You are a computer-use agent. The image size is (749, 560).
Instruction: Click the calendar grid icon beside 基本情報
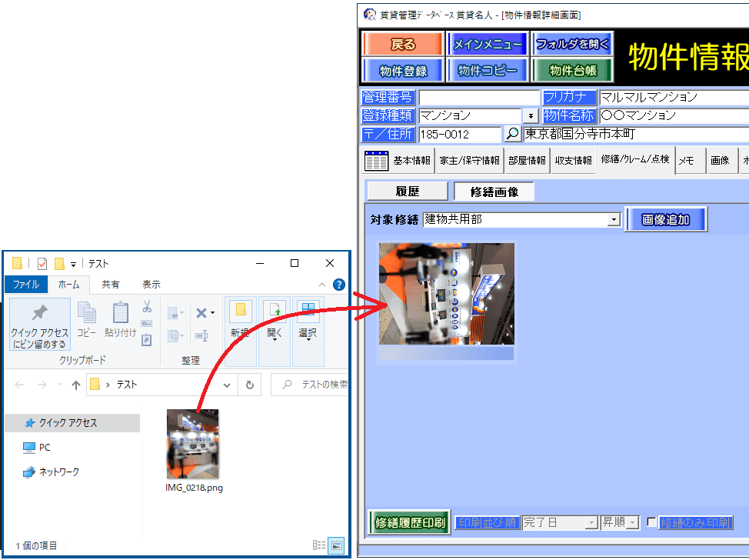[x=376, y=161]
